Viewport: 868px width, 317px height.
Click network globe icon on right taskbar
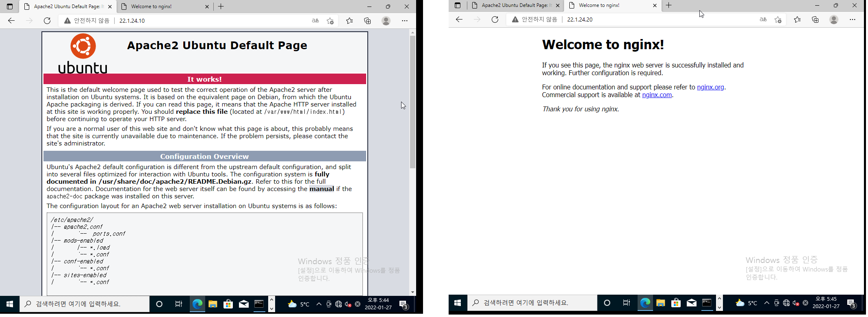tap(786, 303)
